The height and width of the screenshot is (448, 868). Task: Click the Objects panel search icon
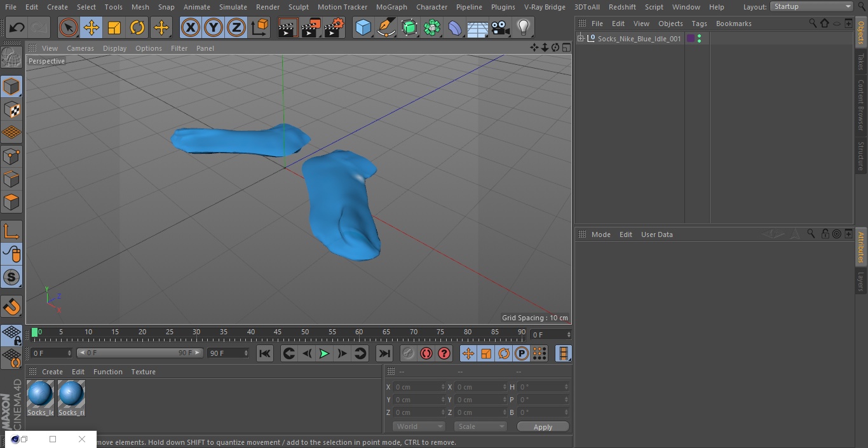[813, 23]
